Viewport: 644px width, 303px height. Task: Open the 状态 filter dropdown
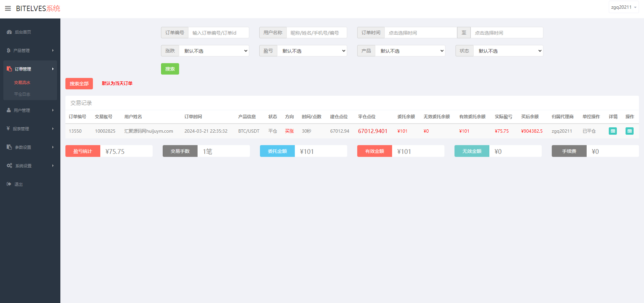coord(508,51)
